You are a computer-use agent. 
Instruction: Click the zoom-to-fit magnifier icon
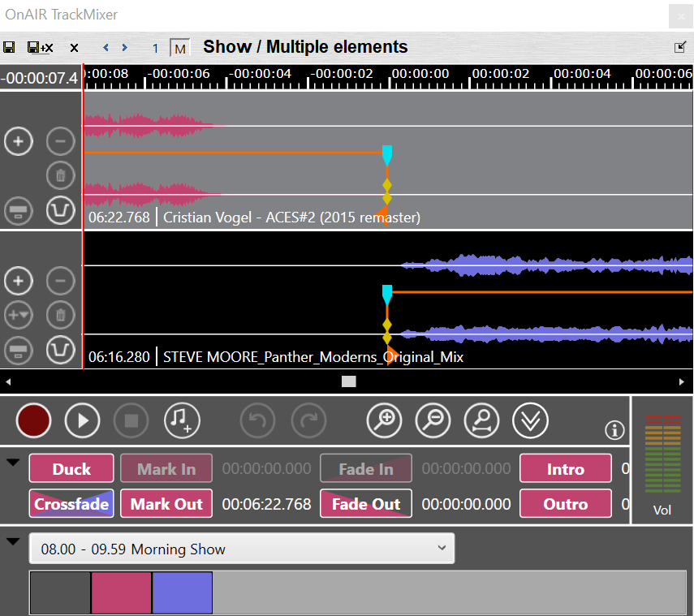point(481,420)
